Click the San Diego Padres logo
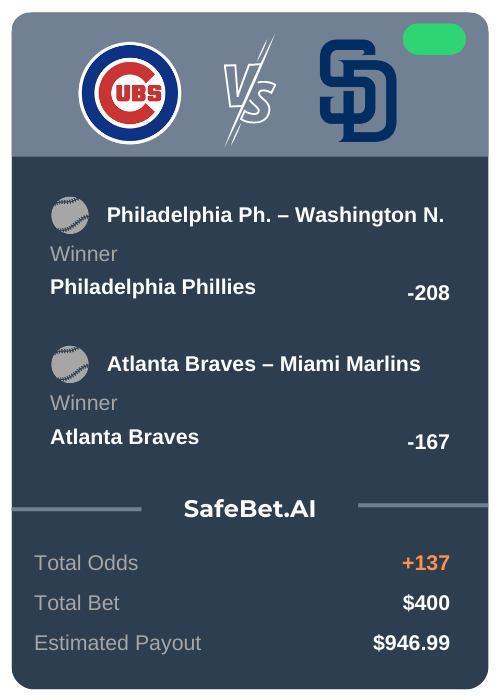 pos(358,91)
